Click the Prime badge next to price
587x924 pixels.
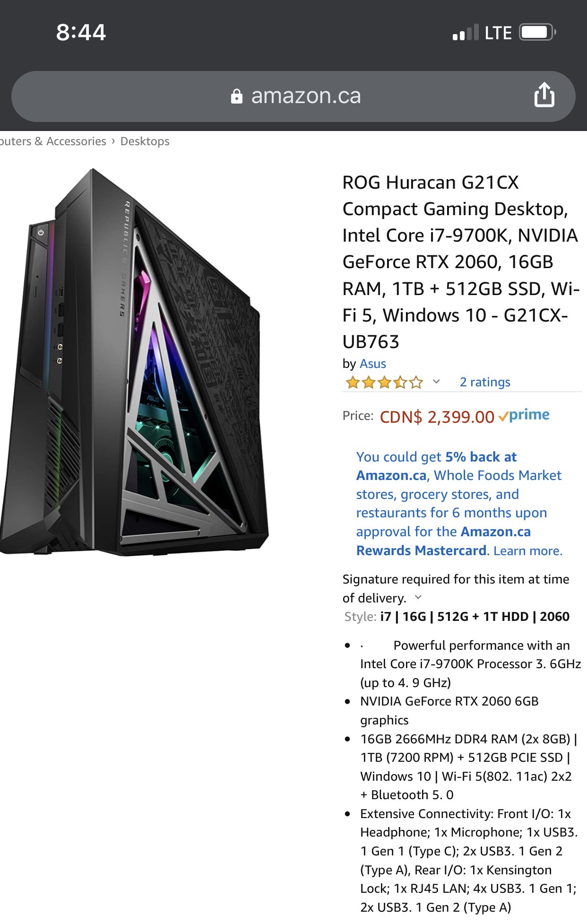tap(524, 415)
